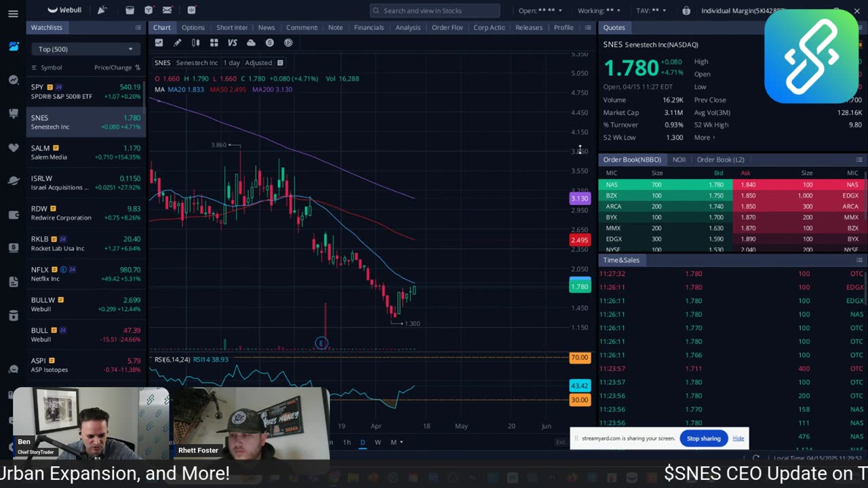Click the cloud save icon
Viewport: 868px width, 488px height.
click(x=251, y=43)
